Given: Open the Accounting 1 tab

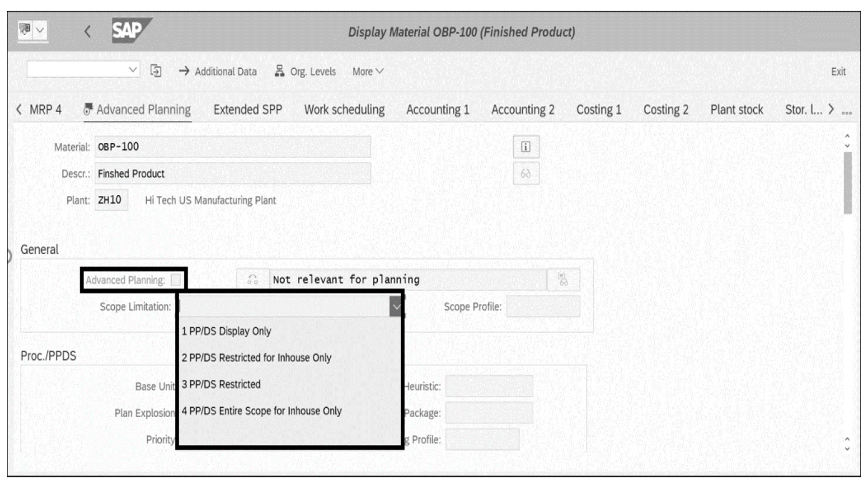Looking at the screenshot, I should (x=437, y=109).
